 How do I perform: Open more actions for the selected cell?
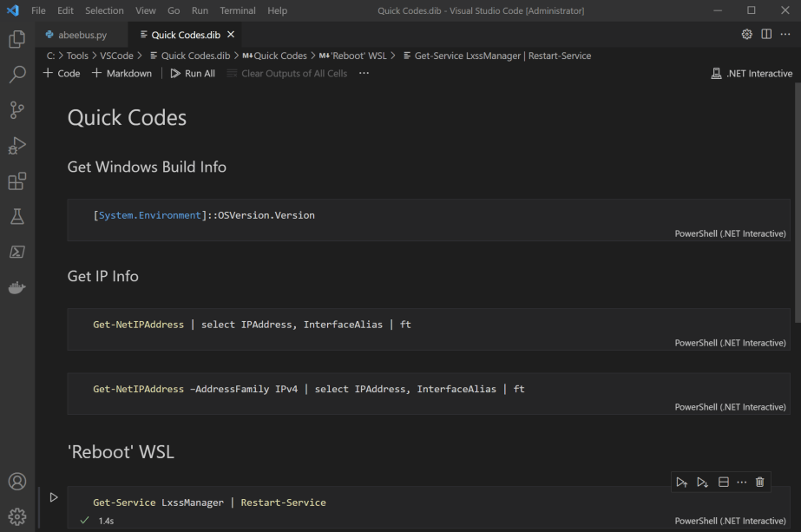pyautogui.click(x=742, y=482)
